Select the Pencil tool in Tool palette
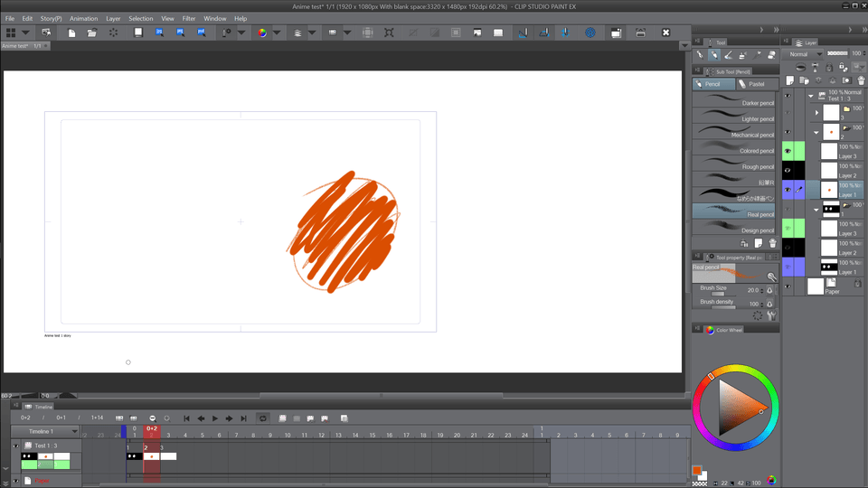 point(714,55)
